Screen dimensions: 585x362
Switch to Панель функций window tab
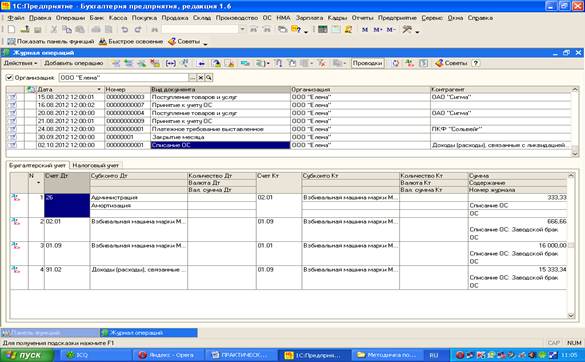[x=50, y=333]
